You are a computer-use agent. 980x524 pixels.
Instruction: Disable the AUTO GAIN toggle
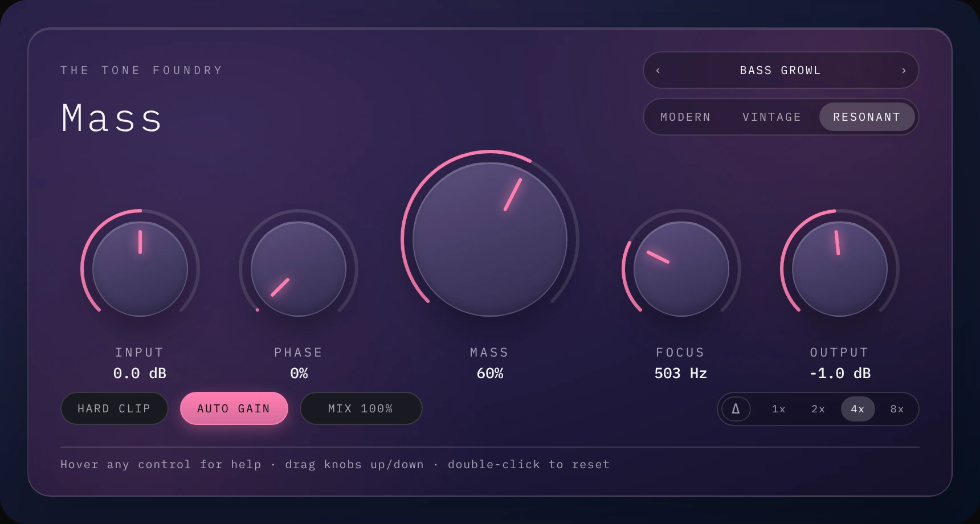234,409
